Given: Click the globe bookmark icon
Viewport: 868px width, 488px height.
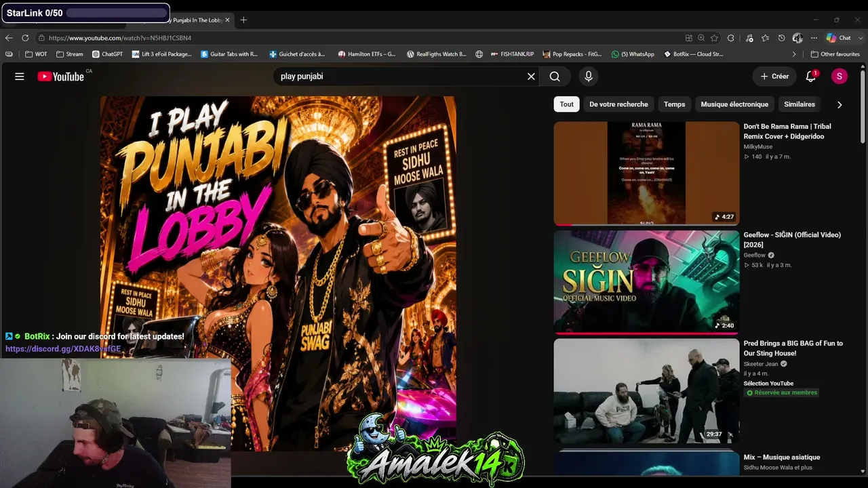Looking at the screenshot, I should pyautogui.click(x=479, y=54).
